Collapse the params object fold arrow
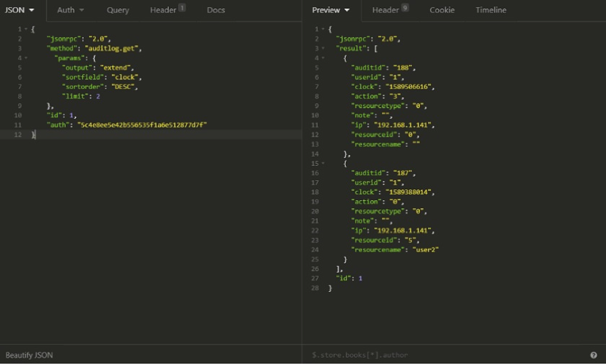This screenshot has width=606, height=364. coord(26,58)
